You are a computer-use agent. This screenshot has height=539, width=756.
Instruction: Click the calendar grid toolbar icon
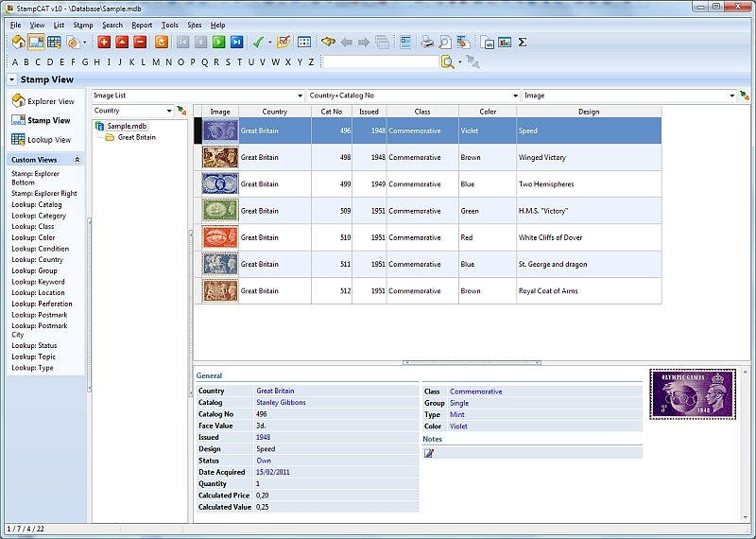pos(304,43)
